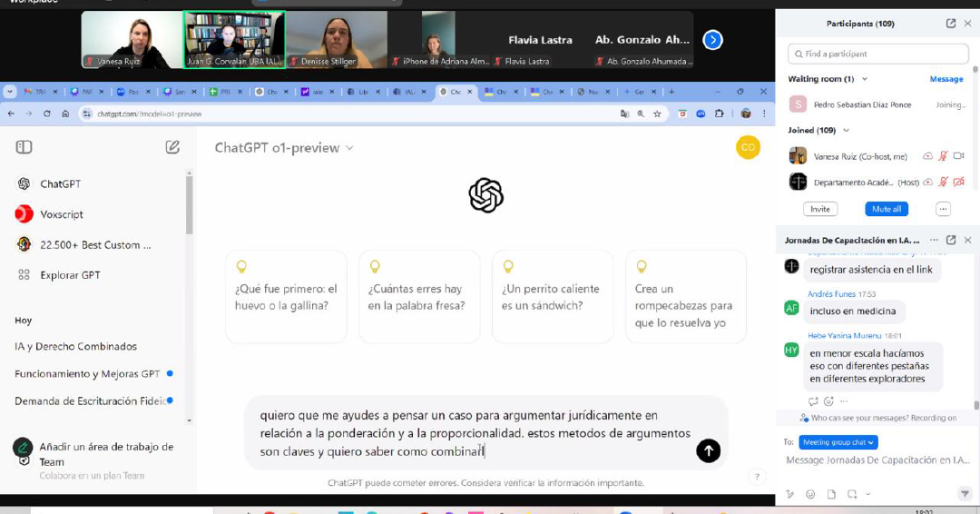The height and width of the screenshot is (514, 980).
Task: Click the translate page icon in address bar
Action: (x=624, y=114)
